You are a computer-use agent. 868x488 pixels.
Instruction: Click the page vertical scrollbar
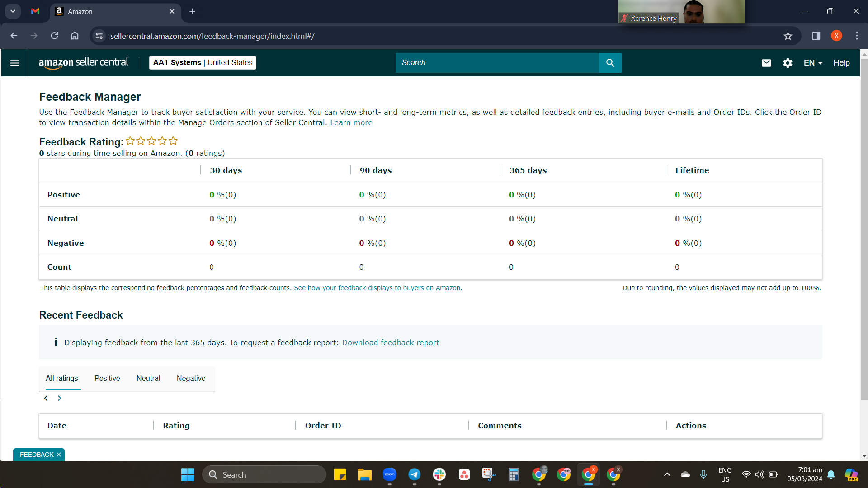[864, 229]
